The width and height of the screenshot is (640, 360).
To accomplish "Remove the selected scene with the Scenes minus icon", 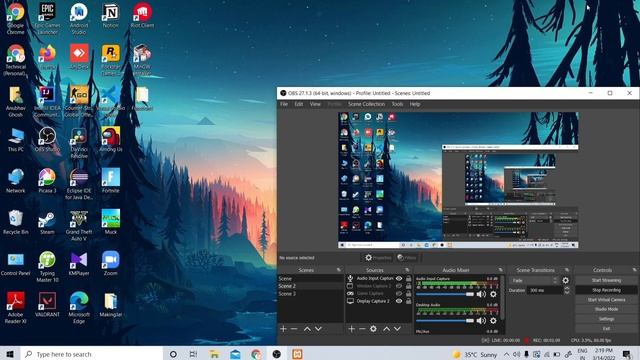I will coord(294,329).
